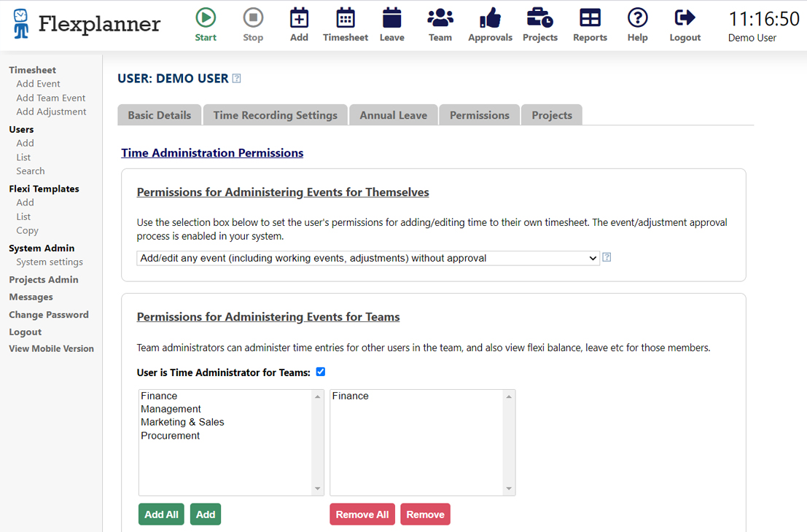This screenshot has width=807, height=532.
Task: Click Add Adjustment in sidebar
Action: coord(51,112)
